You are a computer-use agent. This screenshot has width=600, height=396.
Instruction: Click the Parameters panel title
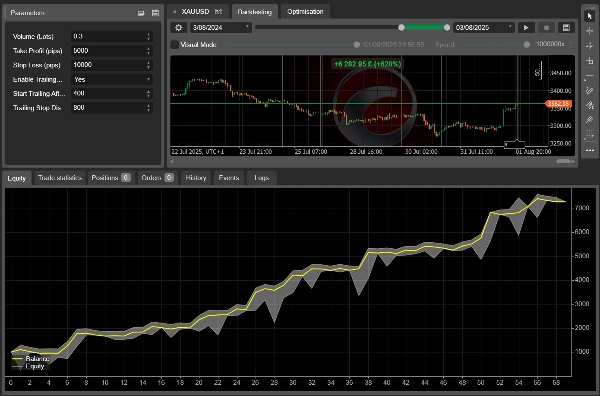28,13
